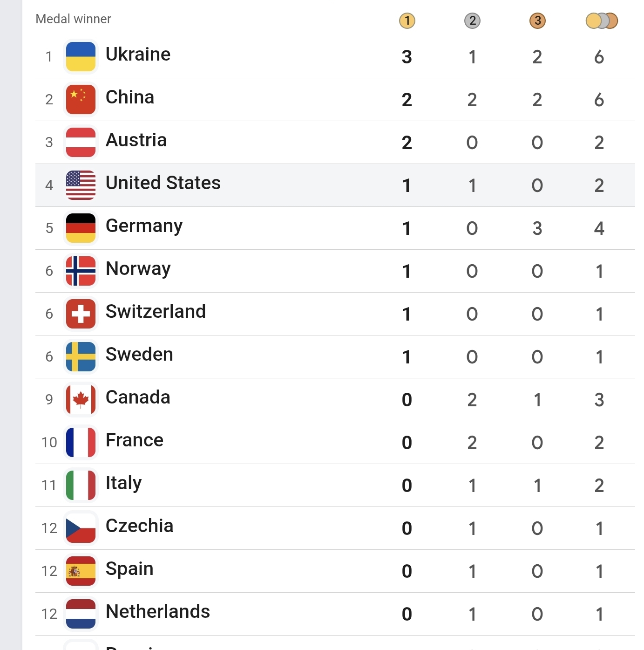Click the United States flag icon
This screenshot has width=644, height=650.
click(x=81, y=185)
